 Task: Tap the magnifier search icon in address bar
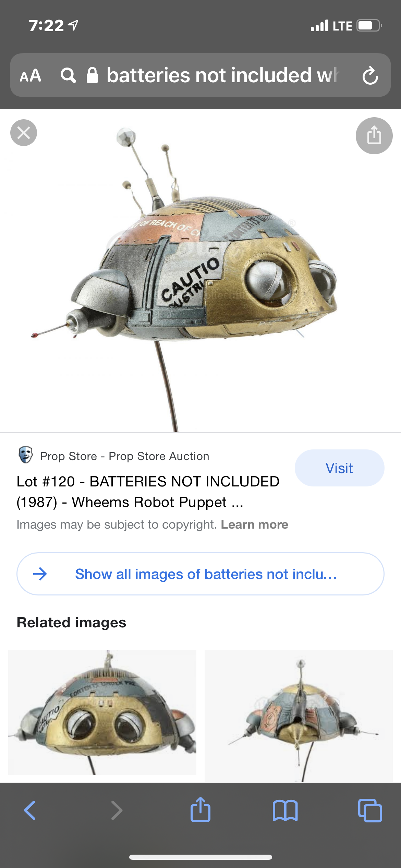[68, 75]
